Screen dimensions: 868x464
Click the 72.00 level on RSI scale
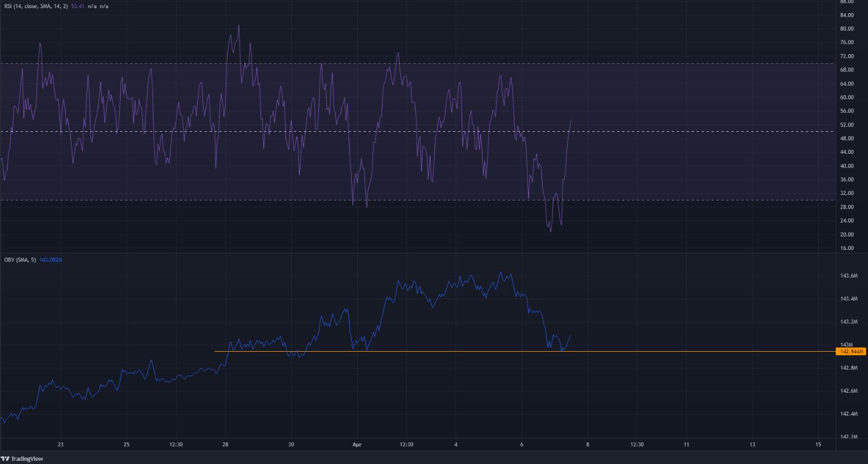[847, 56]
